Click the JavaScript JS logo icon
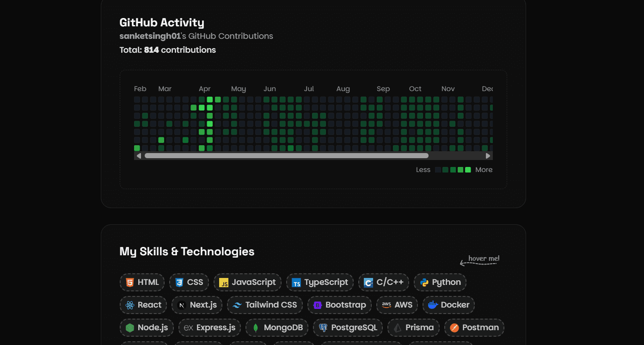 pyautogui.click(x=224, y=283)
